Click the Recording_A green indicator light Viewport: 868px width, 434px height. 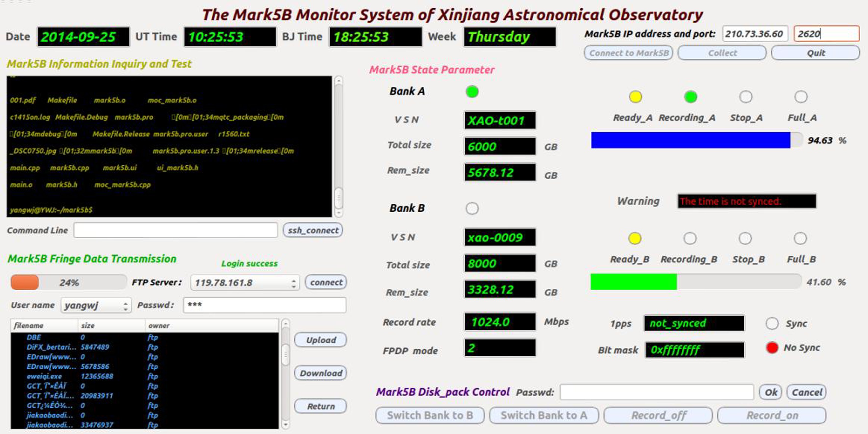(690, 97)
